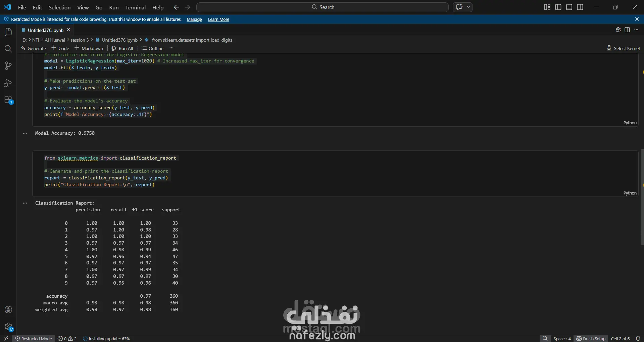Open the Accounts menu icon
644x342 pixels.
point(8,310)
